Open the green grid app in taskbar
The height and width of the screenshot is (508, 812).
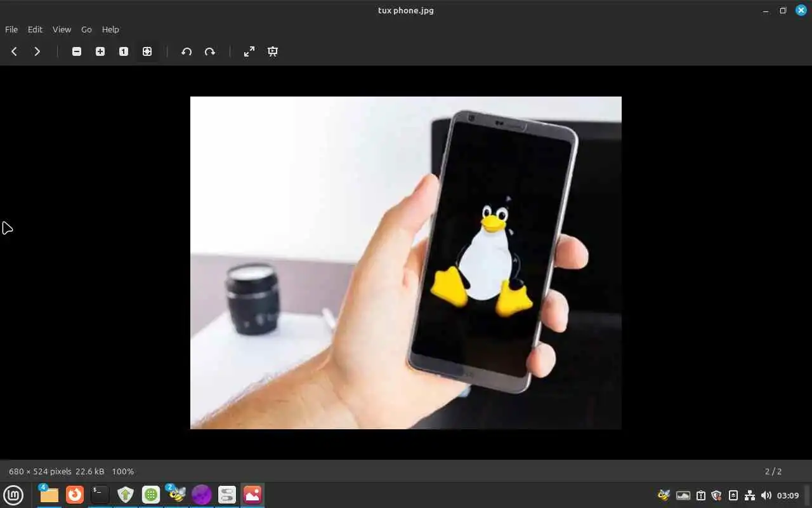pos(151,495)
